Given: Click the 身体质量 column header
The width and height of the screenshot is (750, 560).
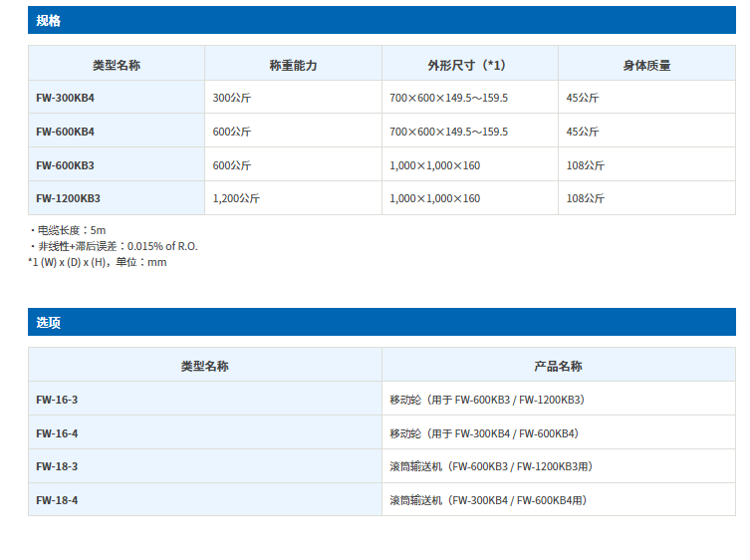Looking at the screenshot, I should pos(646,64).
